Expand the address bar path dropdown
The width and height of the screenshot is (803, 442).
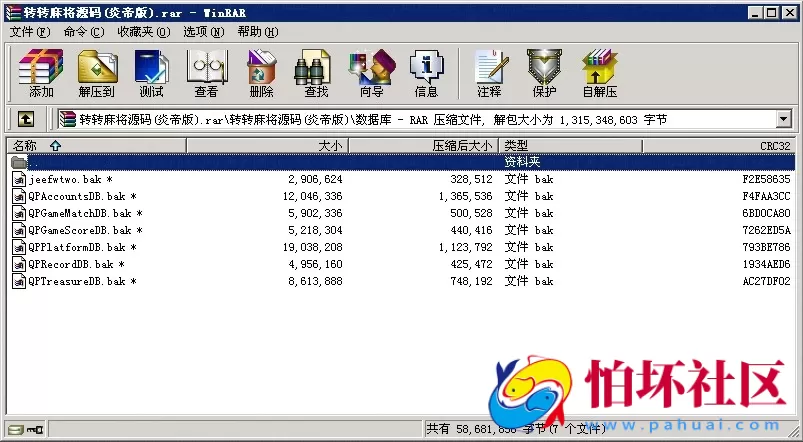pyautogui.click(x=784, y=119)
